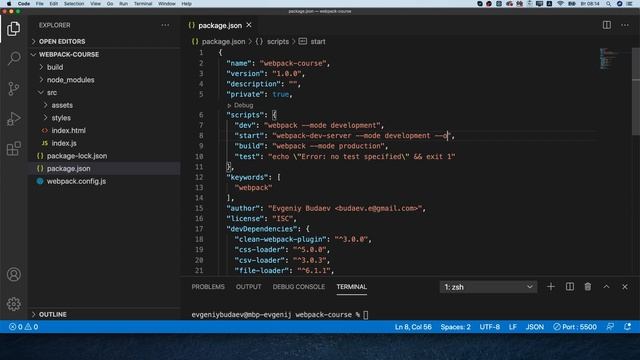The height and width of the screenshot is (360, 640).
Task: Close the terminal panel
Action: (625, 287)
